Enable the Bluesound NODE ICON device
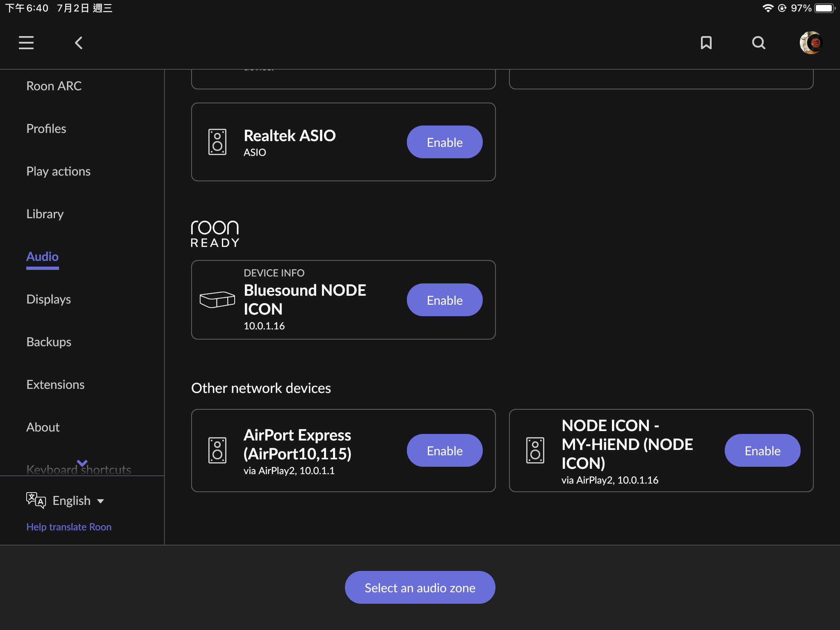 coord(445,300)
